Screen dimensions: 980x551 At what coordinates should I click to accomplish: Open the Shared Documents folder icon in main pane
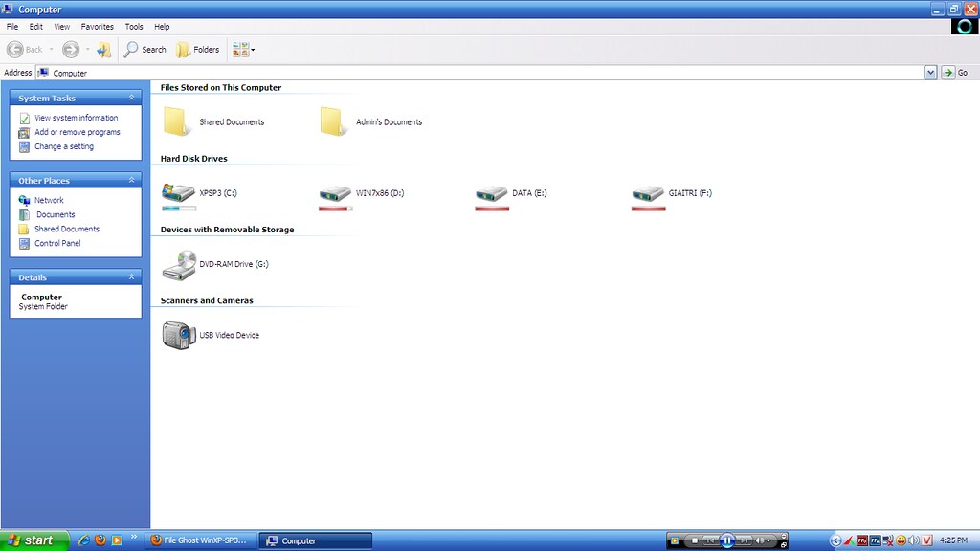tap(176, 121)
